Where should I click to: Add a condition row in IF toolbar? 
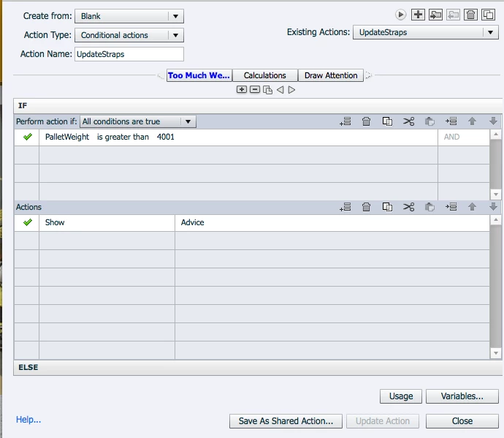(x=345, y=121)
